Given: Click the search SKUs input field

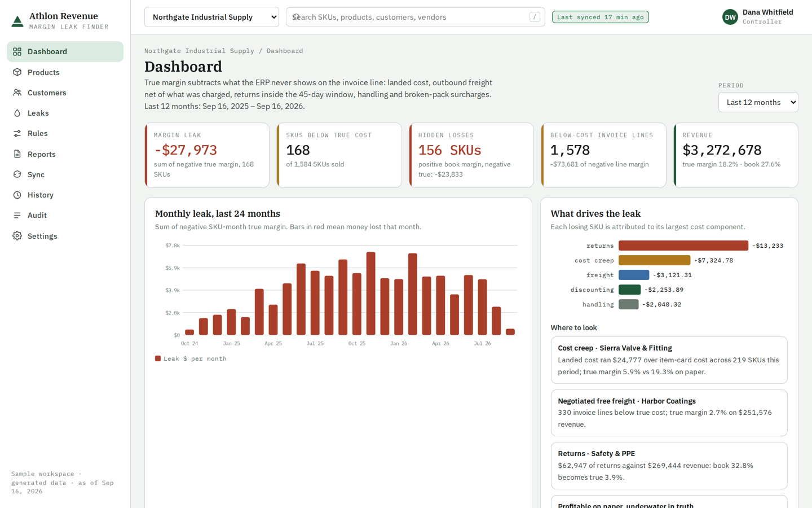Looking at the screenshot, I should [x=416, y=17].
